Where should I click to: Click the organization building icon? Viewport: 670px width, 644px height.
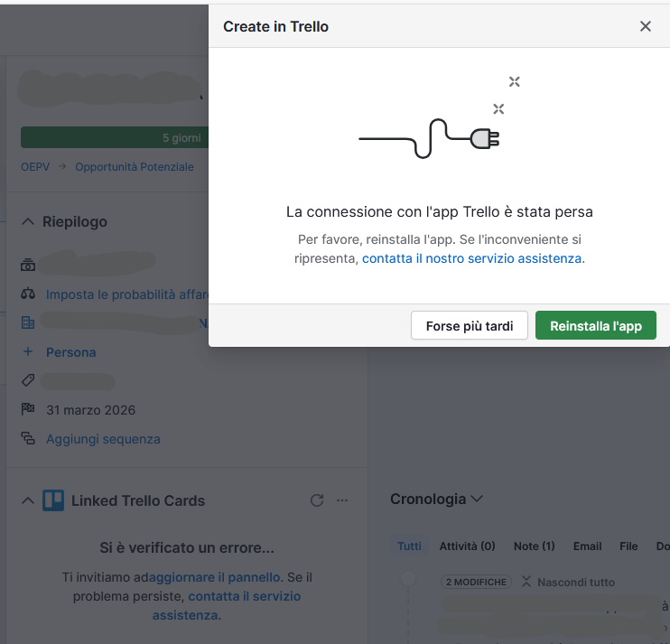(28, 322)
